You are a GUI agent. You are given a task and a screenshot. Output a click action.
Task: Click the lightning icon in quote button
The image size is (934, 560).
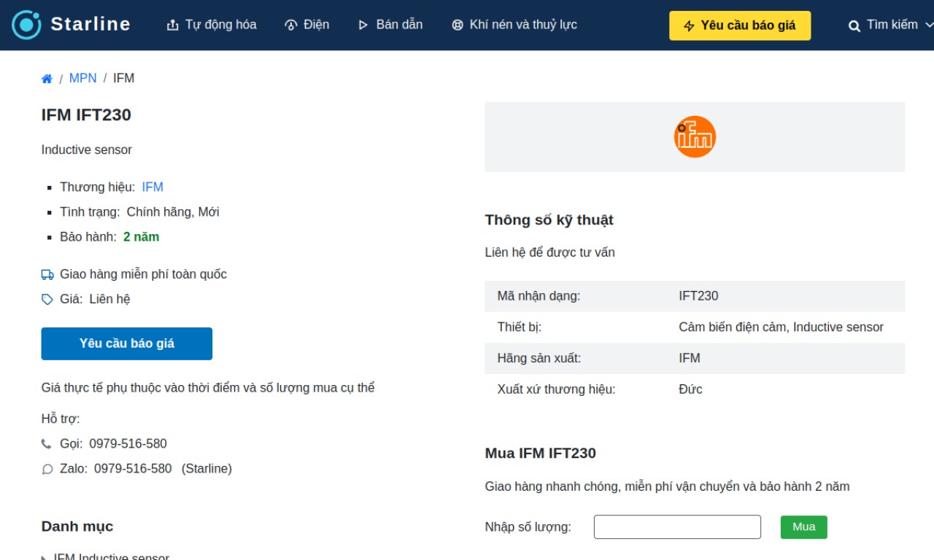coord(690,26)
